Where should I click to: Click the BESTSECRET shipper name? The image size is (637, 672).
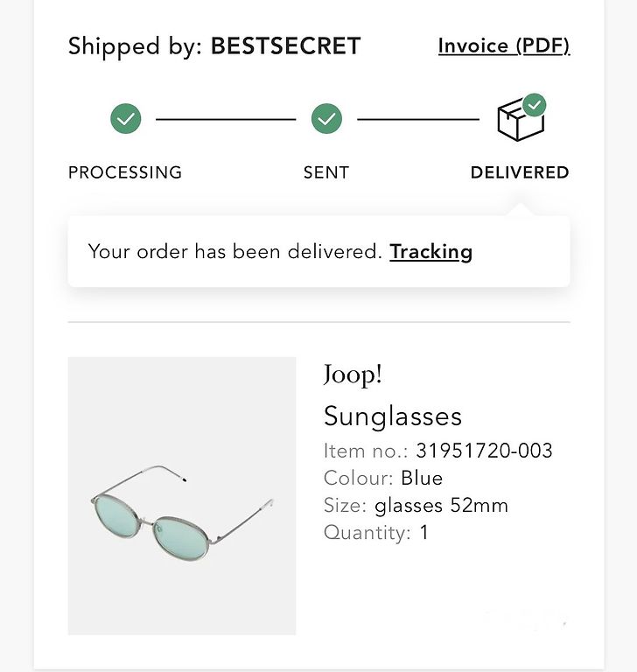(285, 45)
